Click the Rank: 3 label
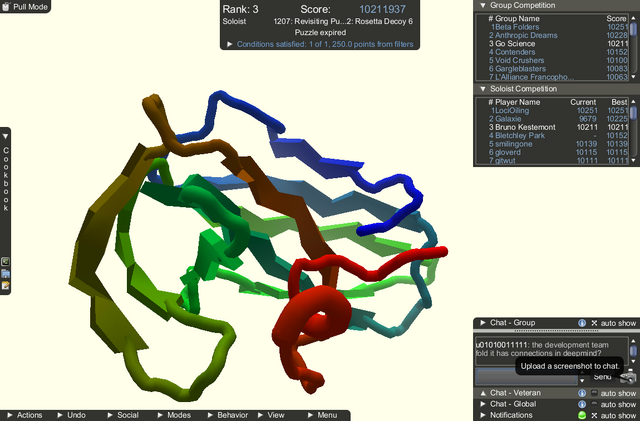This screenshot has height=421, width=640. pyautogui.click(x=240, y=9)
